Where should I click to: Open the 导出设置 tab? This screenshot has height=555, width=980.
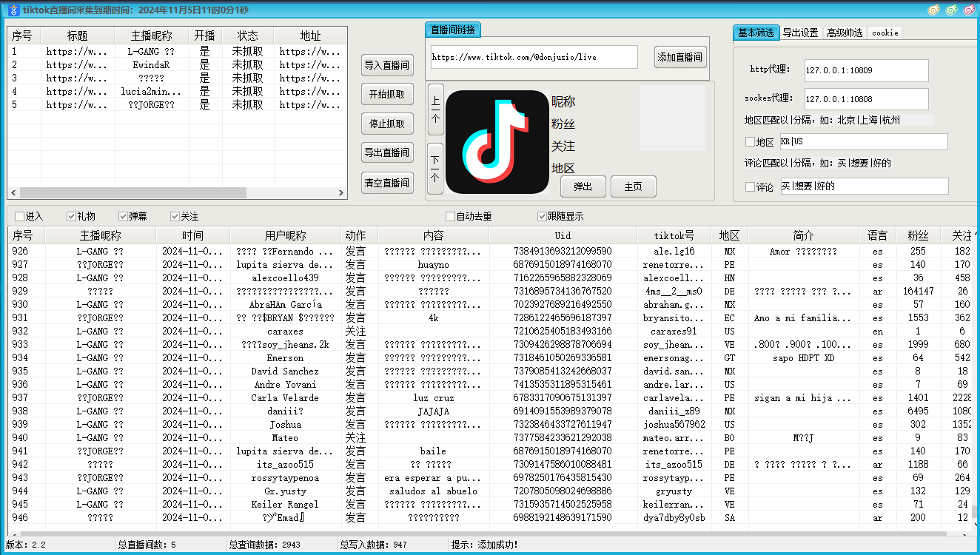tap(800, 33)
